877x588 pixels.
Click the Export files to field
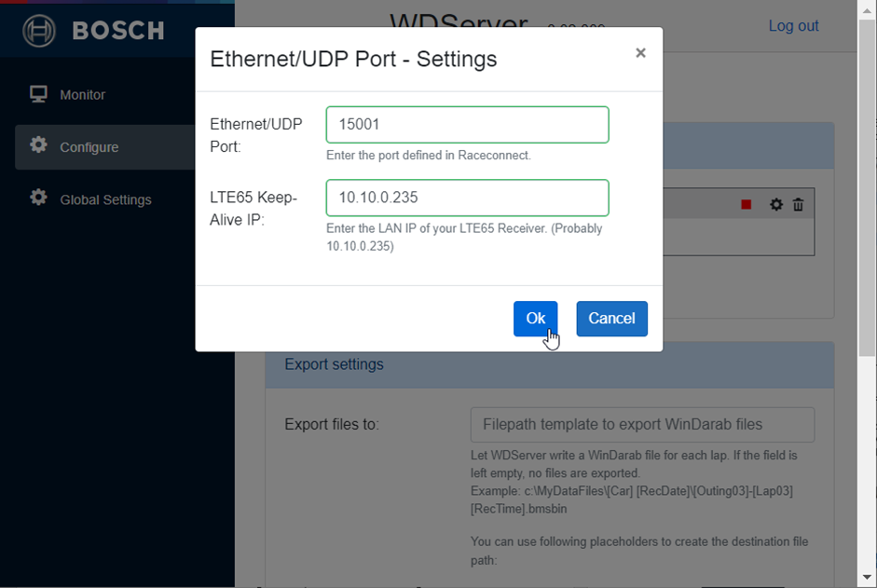tap(642, 425)
